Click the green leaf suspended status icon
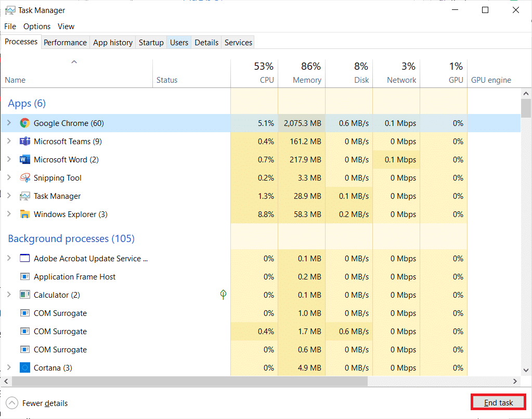 [x=223, y=295]
